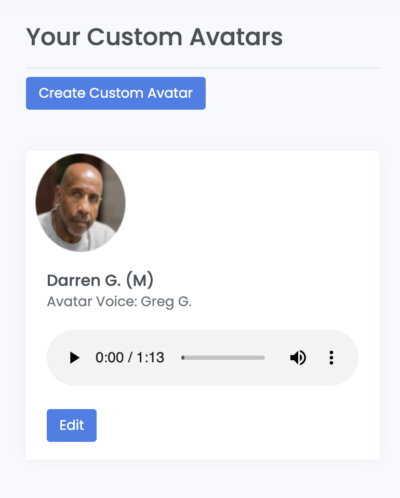
Task: Click the Create Custom Avatar button
Action: tap(116, 93)
